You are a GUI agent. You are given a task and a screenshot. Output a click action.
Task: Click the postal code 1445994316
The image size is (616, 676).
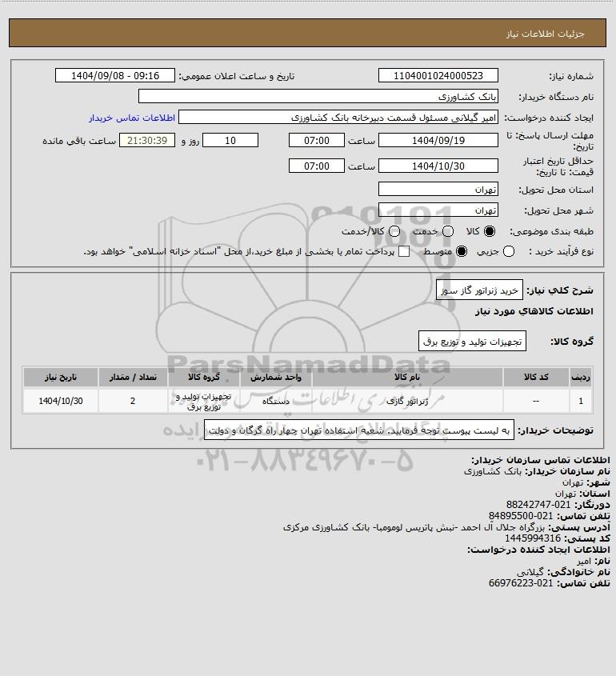point(533,538)
